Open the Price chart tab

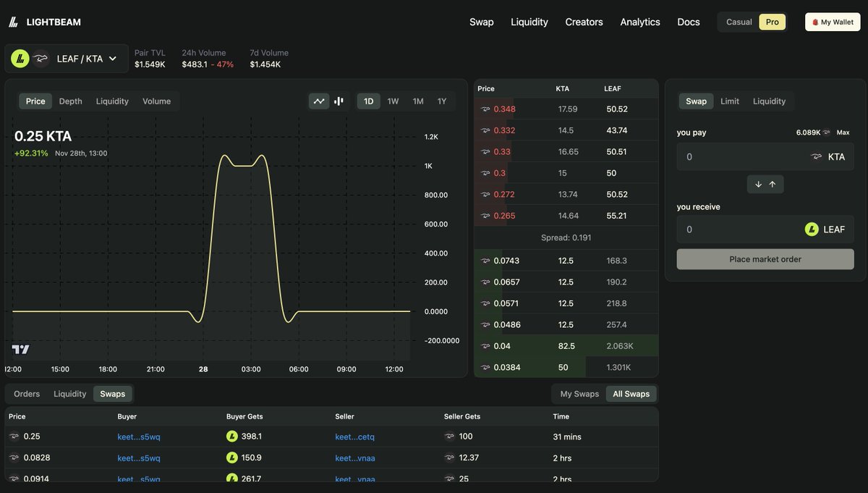(35, 101)
